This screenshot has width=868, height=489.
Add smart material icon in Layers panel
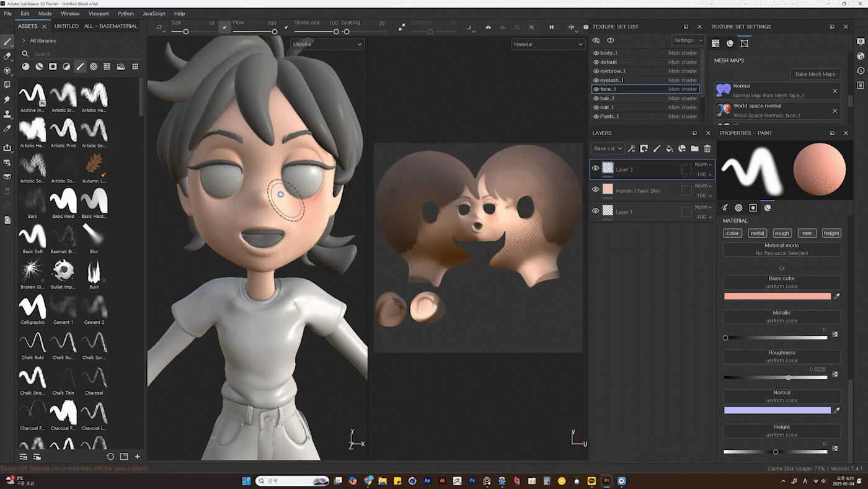click(x=681, y=148)
